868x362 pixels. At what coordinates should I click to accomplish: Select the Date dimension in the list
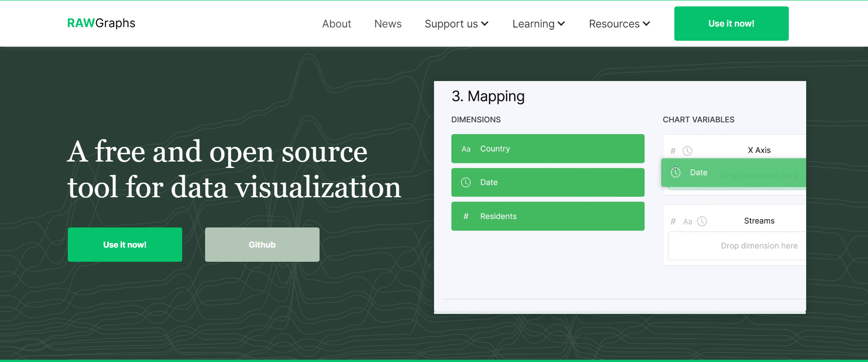click(x=548, y=182)
